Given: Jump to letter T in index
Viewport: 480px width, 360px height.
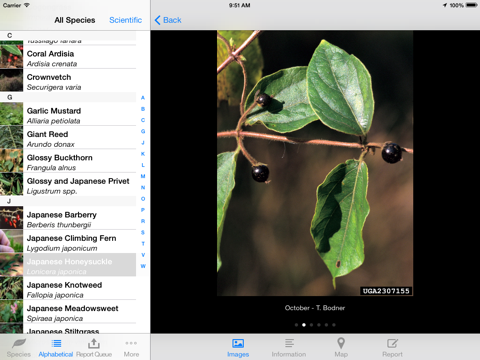Looking at the screenshot, I should (143, 244).
